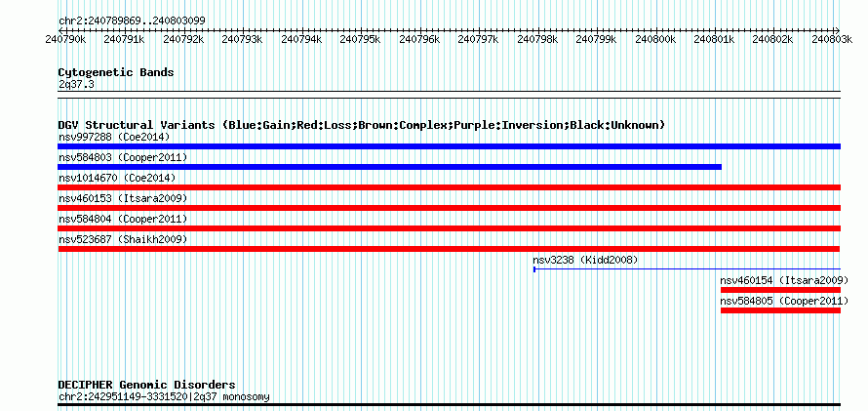Click the 240803k ruler tick label
The height and width of the screenshot is (411, 868).
click(832, 39)
